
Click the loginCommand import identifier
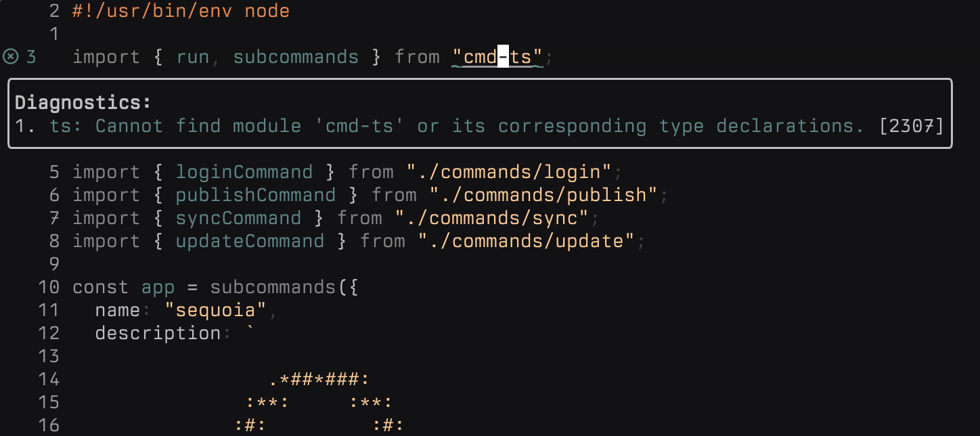click(x=244, y=172)
